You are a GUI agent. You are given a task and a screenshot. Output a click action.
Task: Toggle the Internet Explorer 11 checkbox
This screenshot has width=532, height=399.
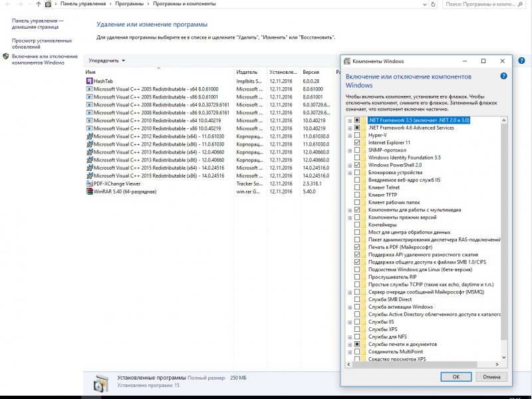(x=357, y=142)
